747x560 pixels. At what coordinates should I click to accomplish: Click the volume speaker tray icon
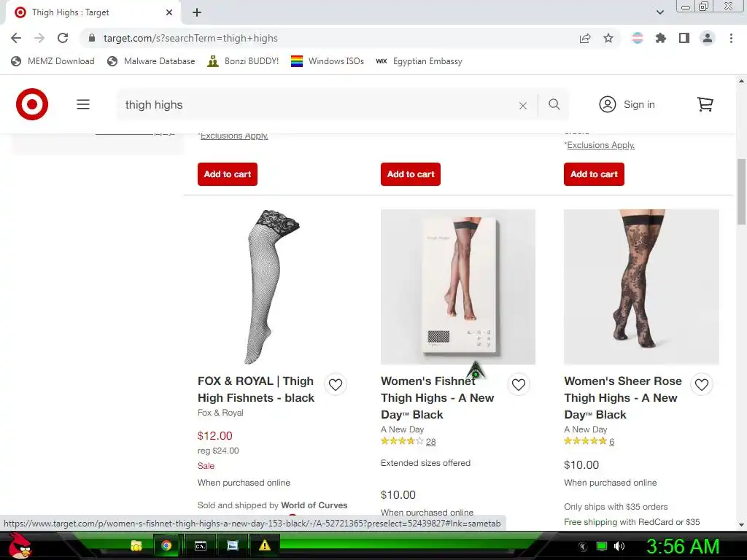[619, 546]
